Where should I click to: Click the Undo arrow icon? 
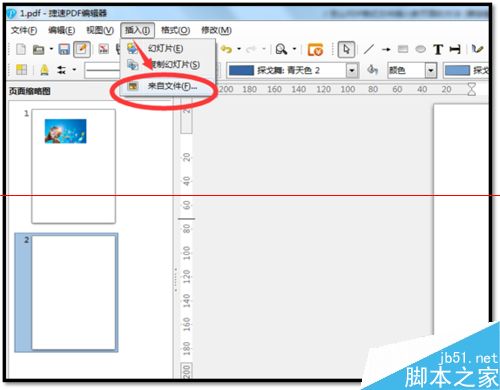click(x=227, y=49)
